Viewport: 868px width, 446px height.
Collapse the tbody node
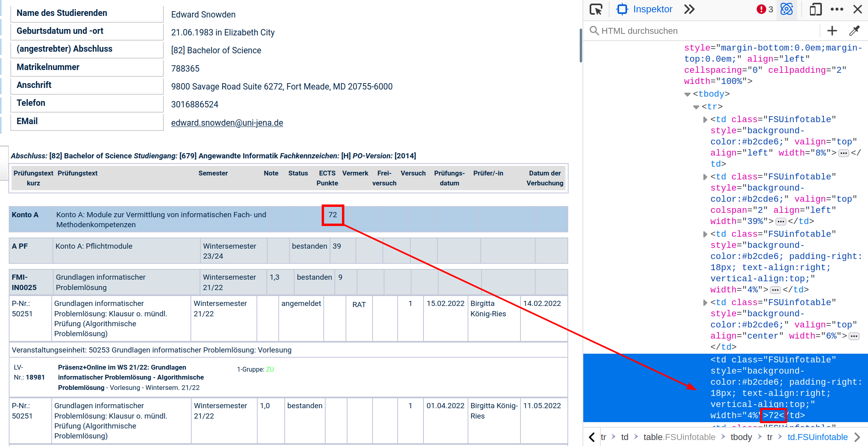coord(687,94)
